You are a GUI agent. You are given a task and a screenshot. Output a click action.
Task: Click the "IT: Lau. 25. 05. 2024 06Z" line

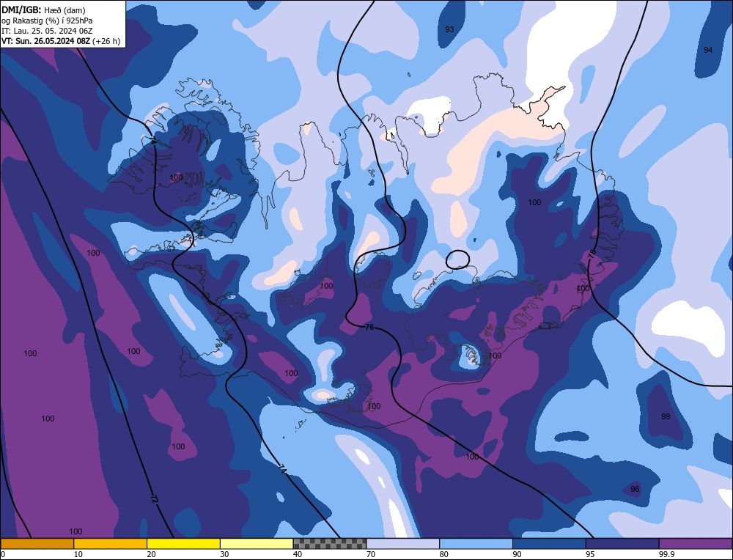click(x=47, y=31)
